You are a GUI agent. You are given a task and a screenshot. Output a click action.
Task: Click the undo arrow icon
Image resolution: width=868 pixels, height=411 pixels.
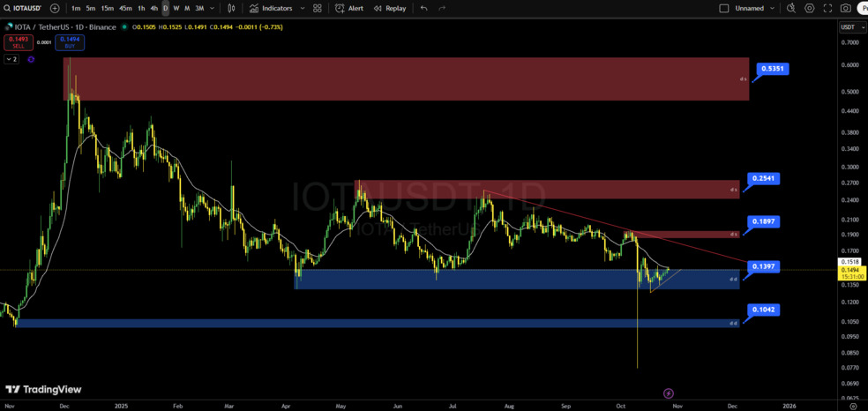pos(424,8)
